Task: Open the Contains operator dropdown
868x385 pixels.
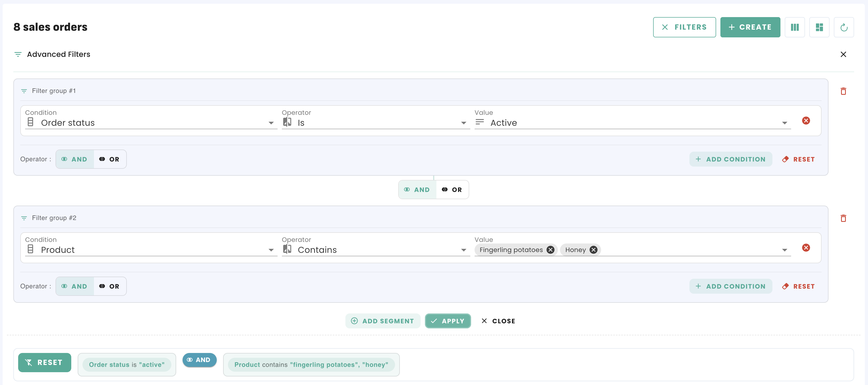Action: (463, 250)
